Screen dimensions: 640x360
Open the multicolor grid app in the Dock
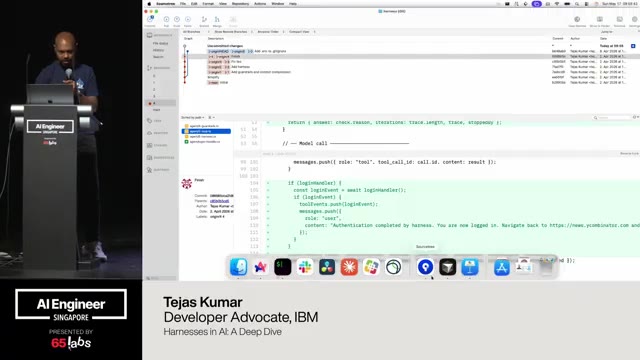pos(371,267)
